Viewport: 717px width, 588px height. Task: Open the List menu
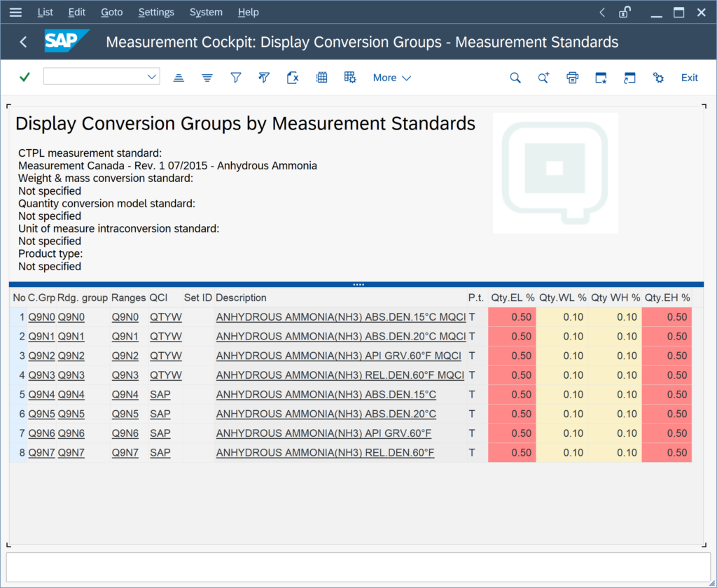pos(46,13)
